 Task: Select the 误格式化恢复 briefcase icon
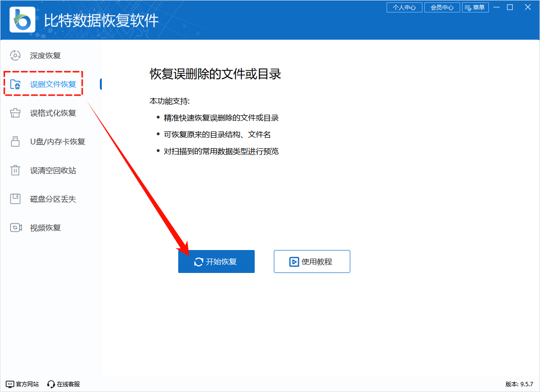(x=15, y=113)
